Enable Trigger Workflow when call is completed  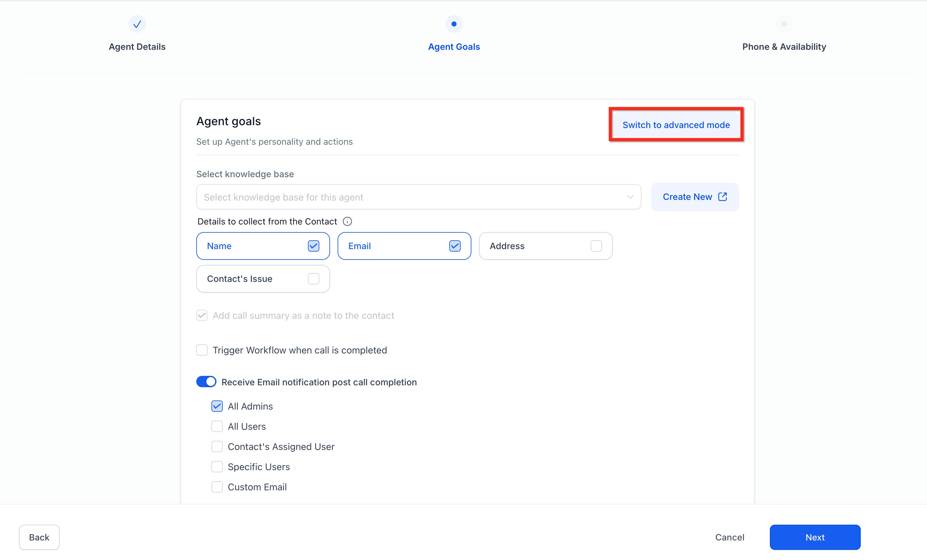202,350
